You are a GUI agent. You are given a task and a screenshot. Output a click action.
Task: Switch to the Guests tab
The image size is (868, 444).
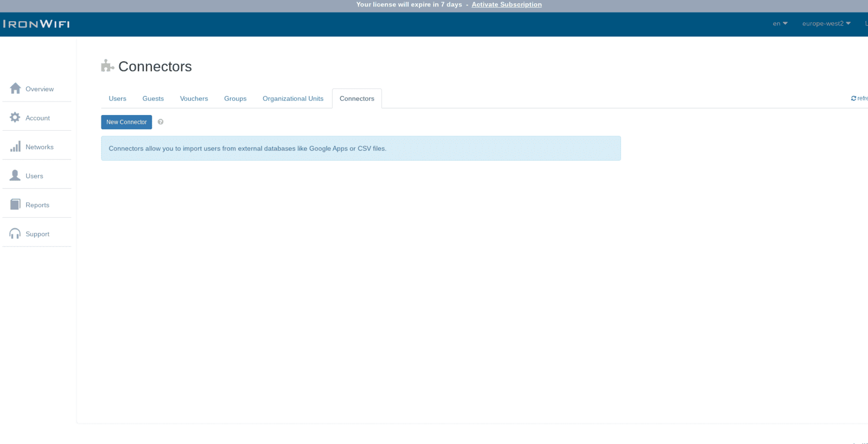[153, 98]
